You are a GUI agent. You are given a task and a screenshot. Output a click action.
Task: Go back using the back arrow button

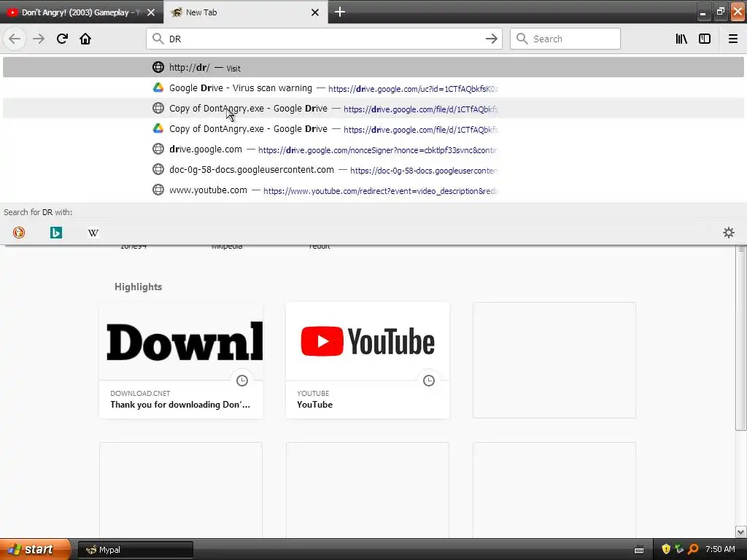(x=15, y=39)
